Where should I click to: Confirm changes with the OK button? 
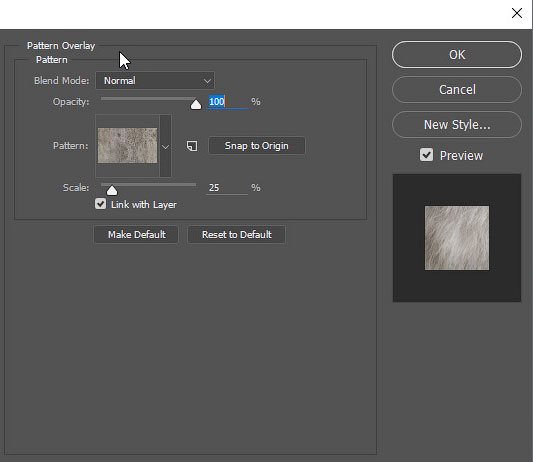(457, 55)
